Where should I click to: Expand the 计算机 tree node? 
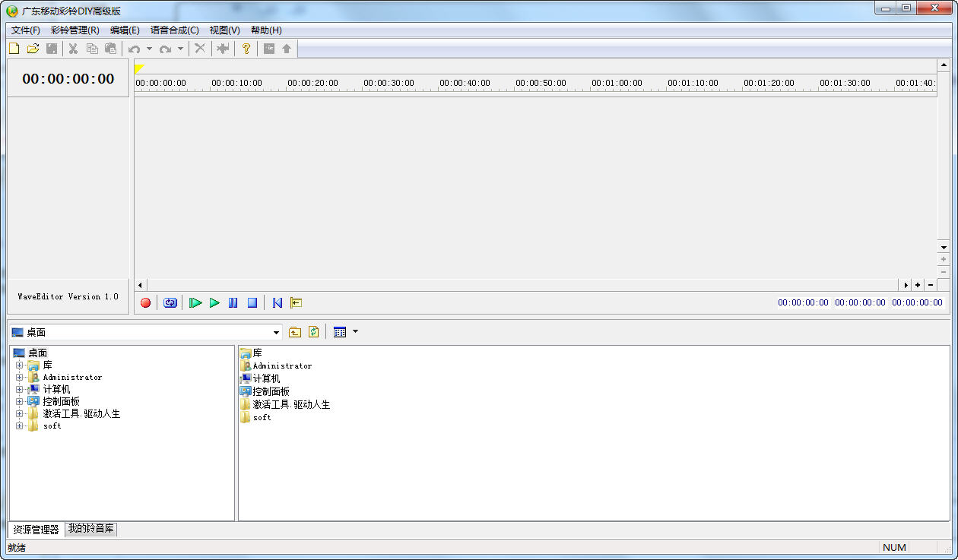point(19,390)
